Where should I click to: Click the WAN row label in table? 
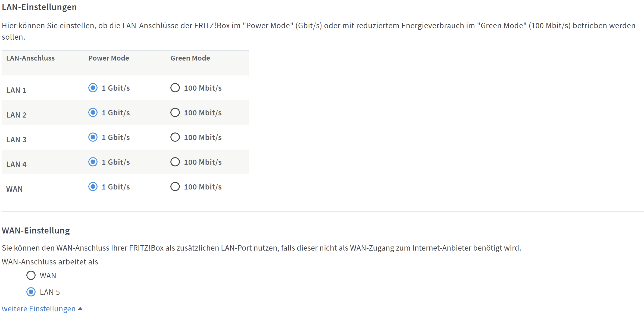[14, 189]
